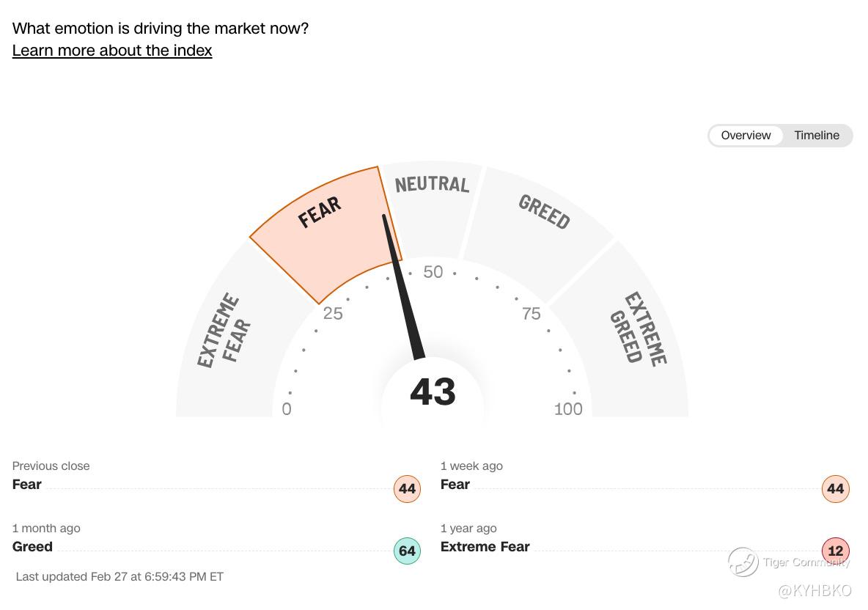Click the 12 extreme fear badge
Screen dimensions: 868x610
click(x=835, y=551)
